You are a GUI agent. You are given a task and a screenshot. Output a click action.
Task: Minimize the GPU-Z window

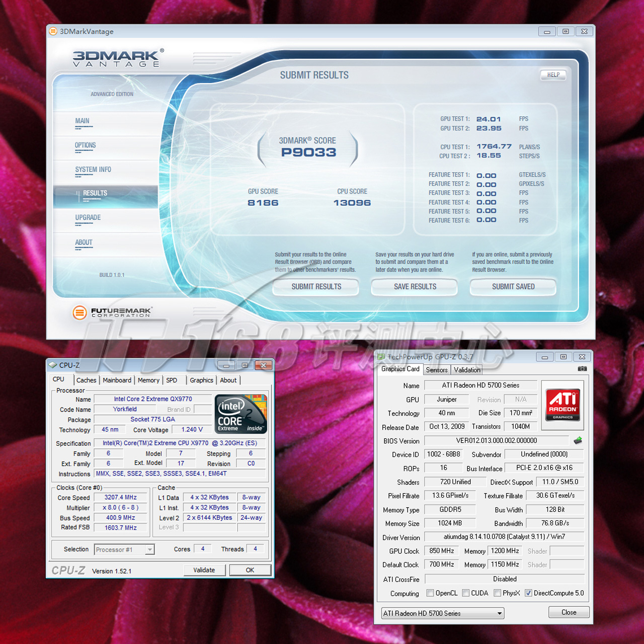[x=544, y=357]
